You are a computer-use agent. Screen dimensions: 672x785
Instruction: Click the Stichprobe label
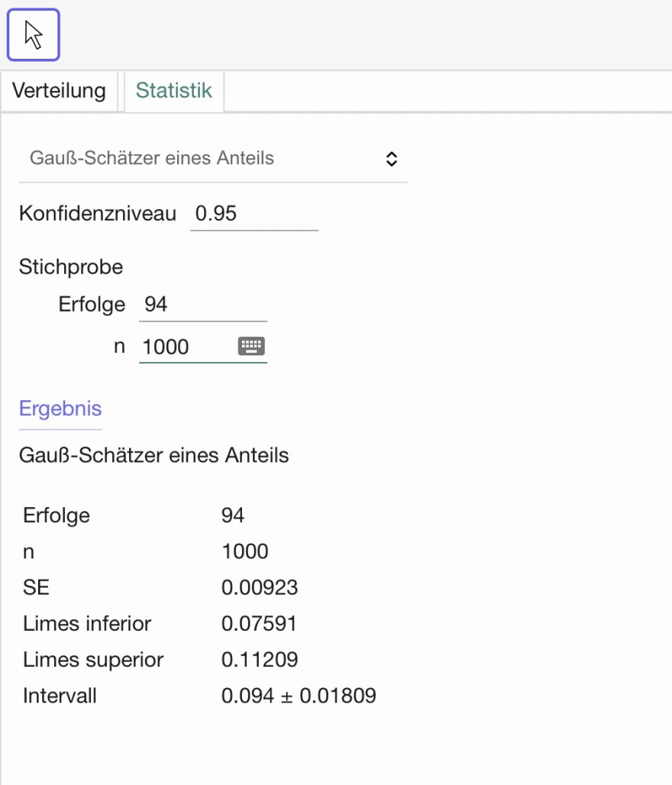(x=71, y=267)
